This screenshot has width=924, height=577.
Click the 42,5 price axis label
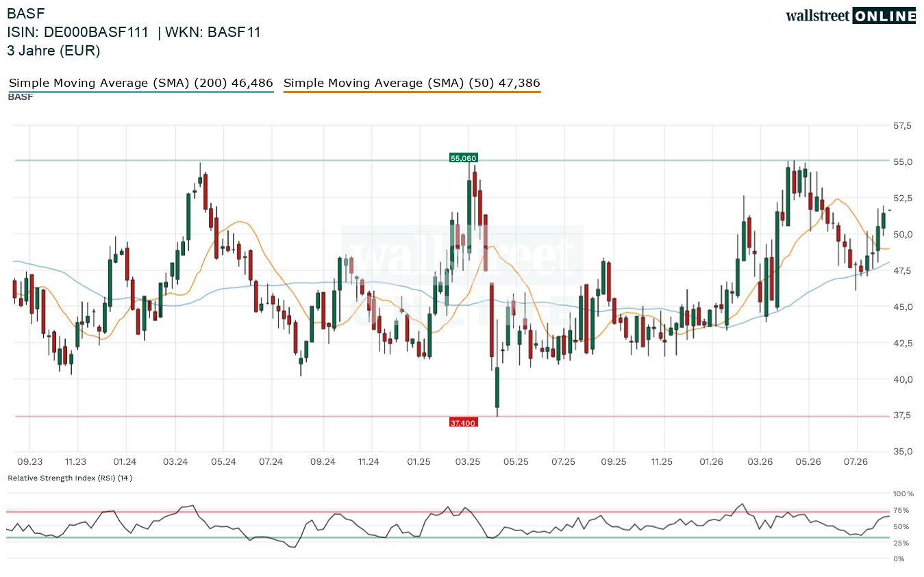click(903, 344)
